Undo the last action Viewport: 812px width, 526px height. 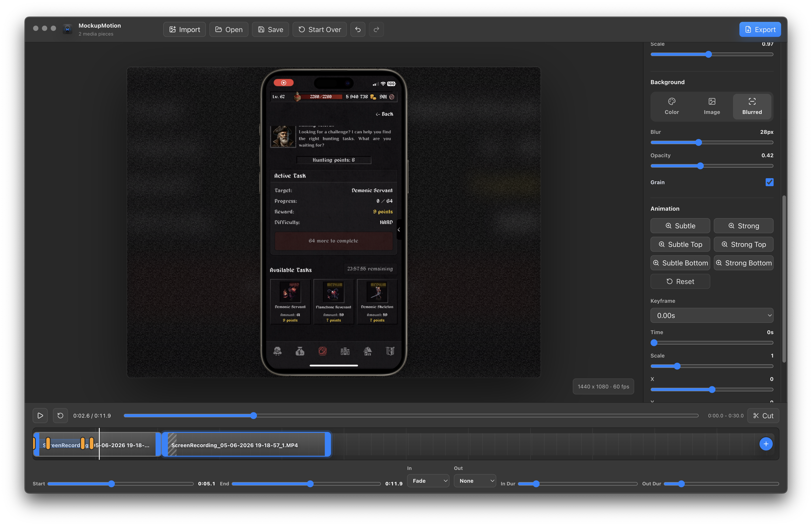pyautogui.click(x=358, y=29)
